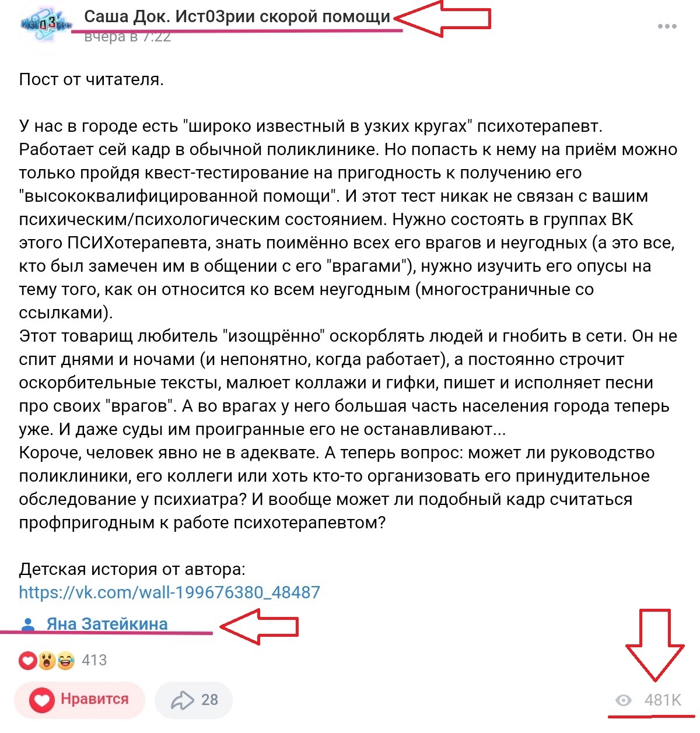Open the 413 reactions count list
This screenshot has width=700, height=733.
point(94,660)
